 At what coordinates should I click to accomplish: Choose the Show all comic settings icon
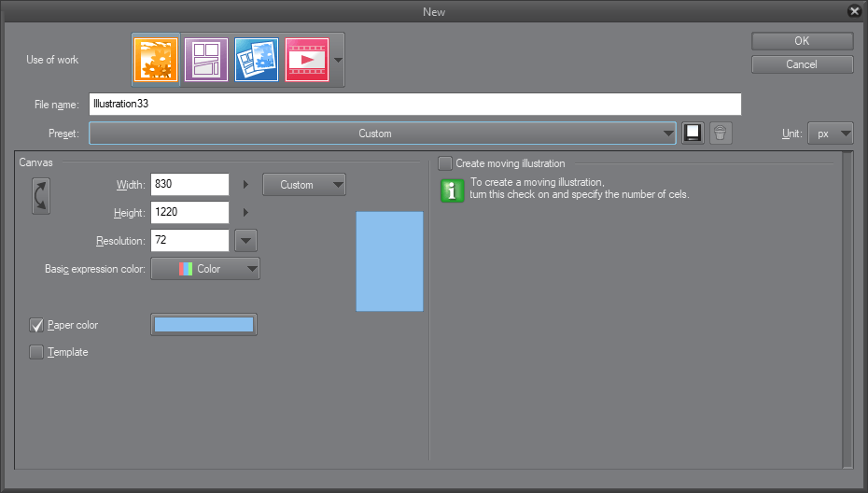257,60
